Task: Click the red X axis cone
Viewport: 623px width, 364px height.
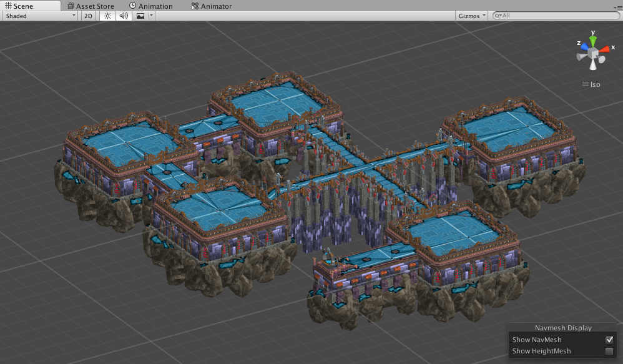Action: (604, 49)
